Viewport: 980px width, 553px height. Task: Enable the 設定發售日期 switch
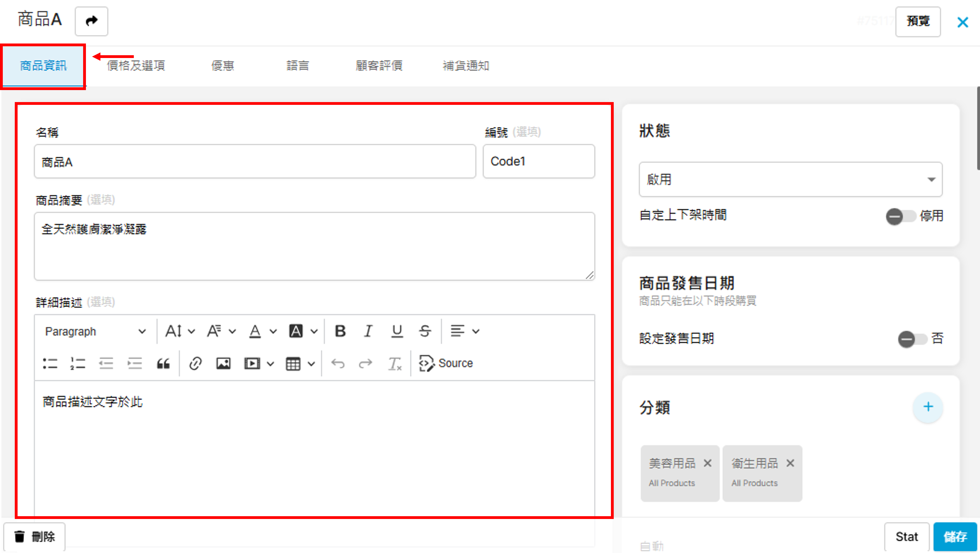tap(912, 339)
